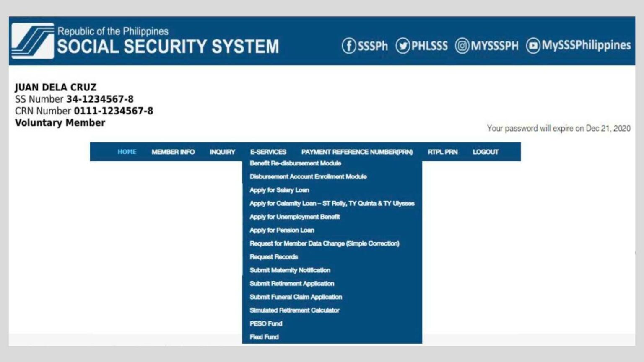
Task: Click the PESO Fund option
Action: point(266,323)
